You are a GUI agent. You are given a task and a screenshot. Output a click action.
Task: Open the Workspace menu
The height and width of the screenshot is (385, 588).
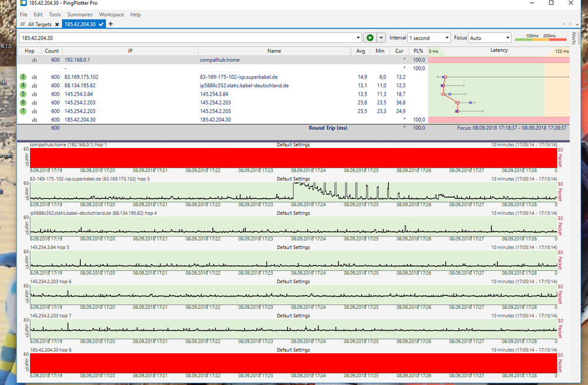(x=111, y=14)
